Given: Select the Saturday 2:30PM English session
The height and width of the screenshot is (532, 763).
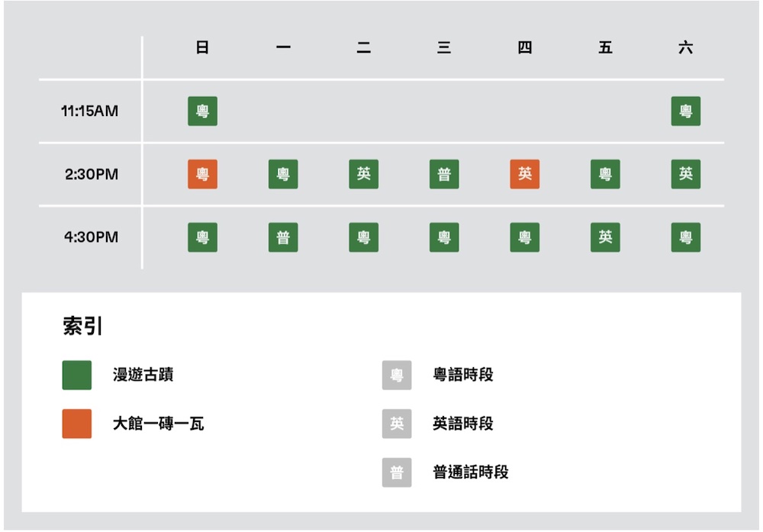Looking at the screenshot, I should click(x=685, y=174).
